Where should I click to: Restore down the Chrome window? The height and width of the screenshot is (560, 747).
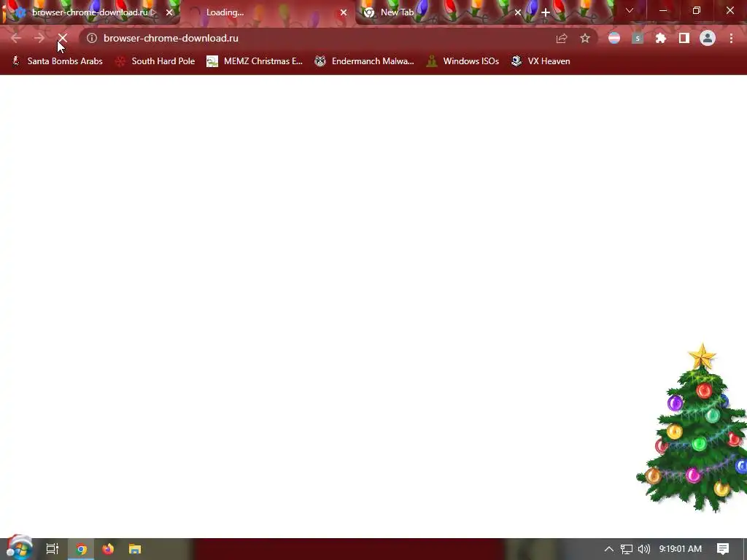pyautogui.click(x=697, y=10)
